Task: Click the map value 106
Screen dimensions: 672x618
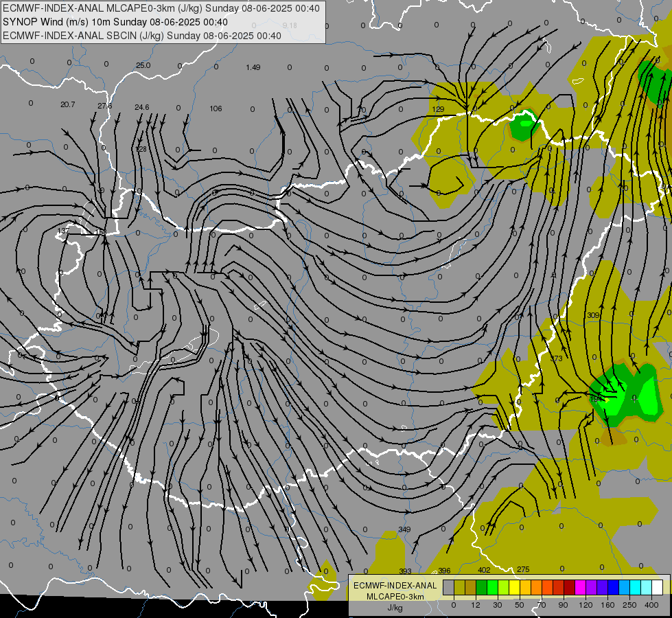Action: (216, 108)
